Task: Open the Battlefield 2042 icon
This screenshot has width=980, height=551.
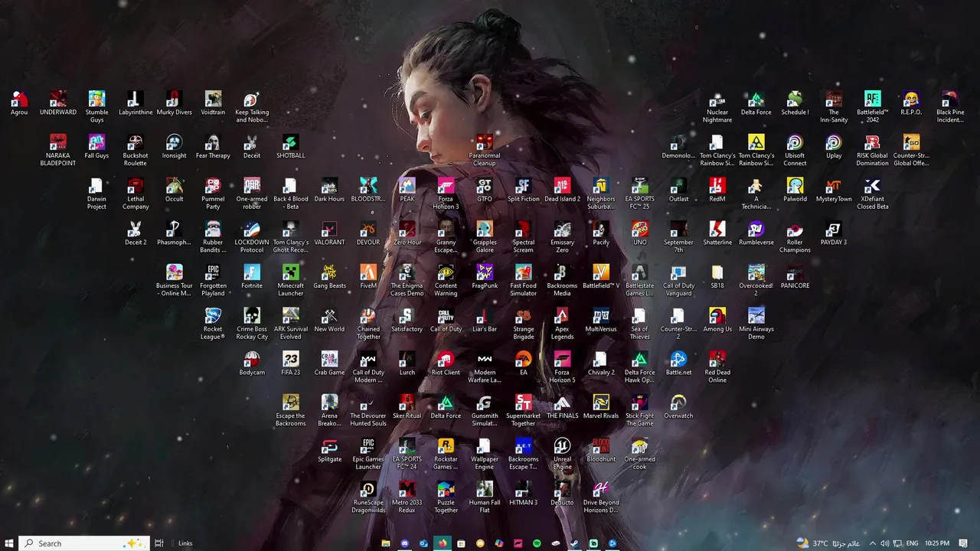Action: (873, 107)
